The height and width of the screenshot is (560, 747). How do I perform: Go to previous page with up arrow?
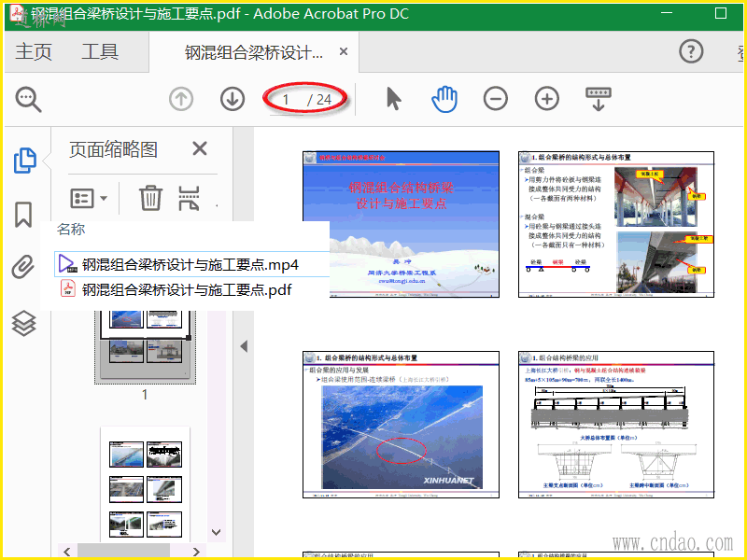click(181, 99)
